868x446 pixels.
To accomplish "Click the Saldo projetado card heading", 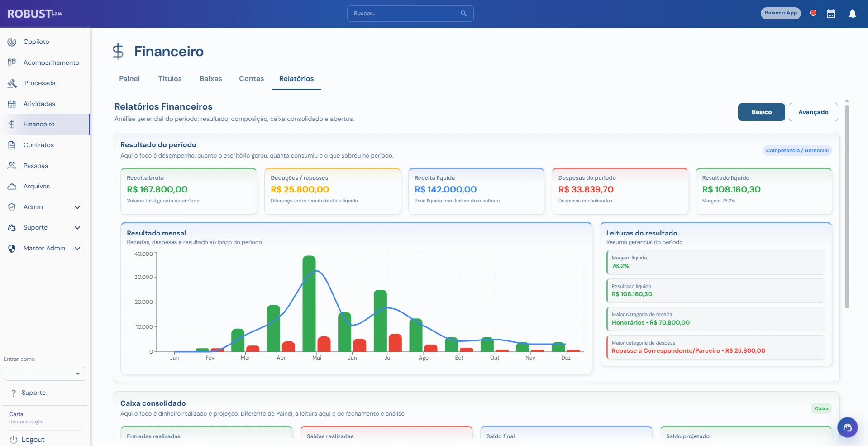I will [x=688, y=436].
